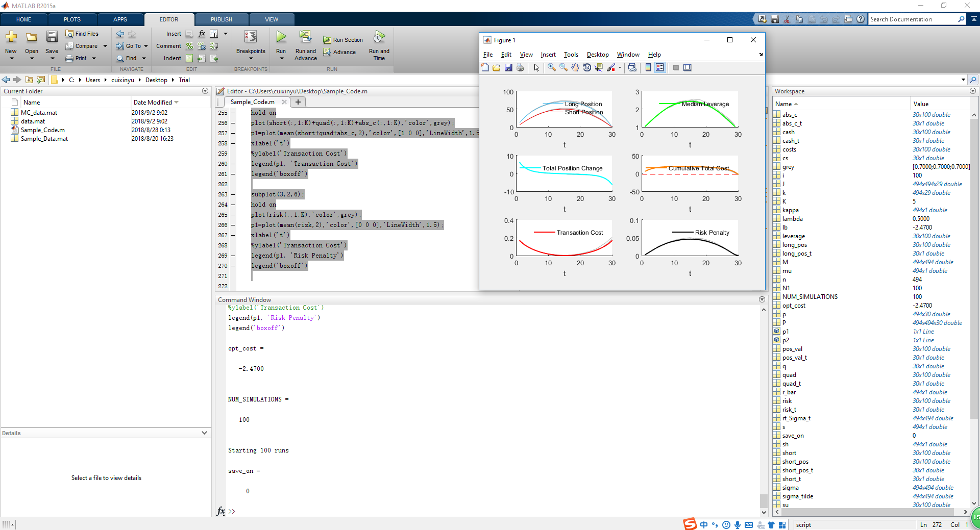Click the Comment percent icon

point(190,46)
